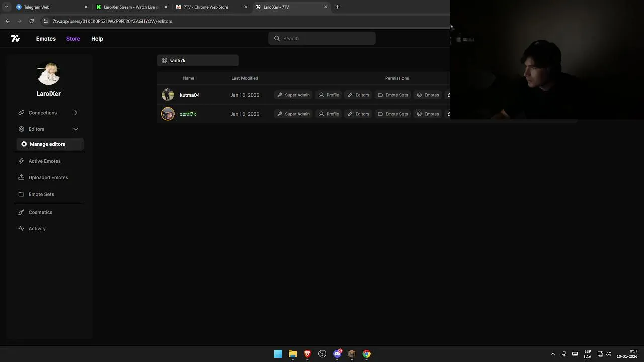Image resolution: width=644 pixels, height=362 pixels.
Task: Toggle Emotes permission for santi7k
Action: 428,114
